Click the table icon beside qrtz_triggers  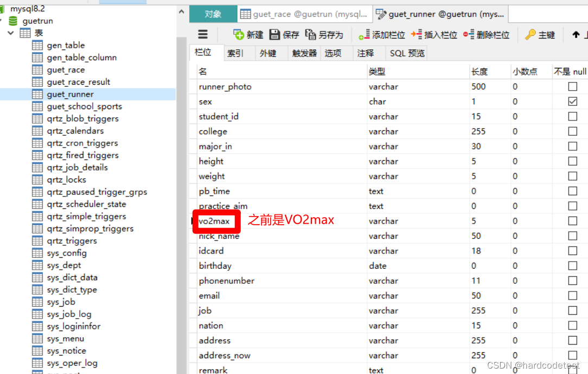37,241
